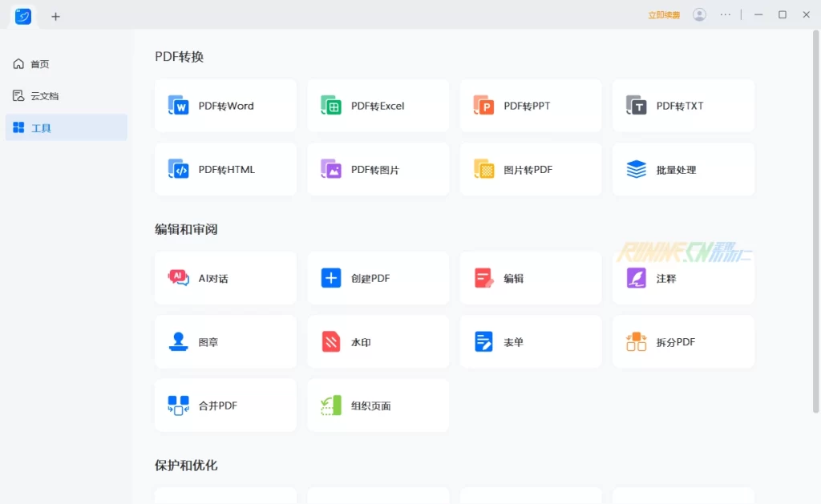Open the 拆分PDF split icon
The height and width of the screenshot is (504, 821).
click(636, 342)
